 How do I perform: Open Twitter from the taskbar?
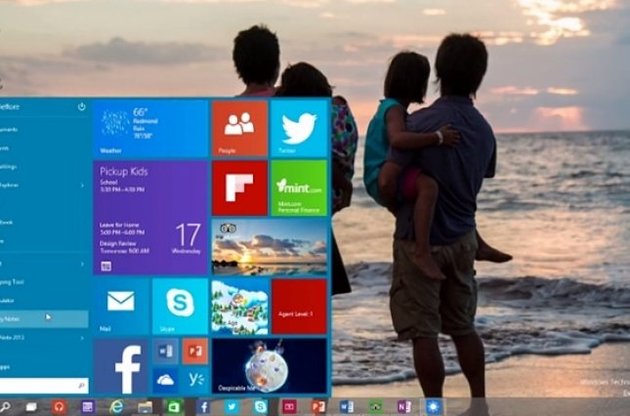[x=232, y=407]
